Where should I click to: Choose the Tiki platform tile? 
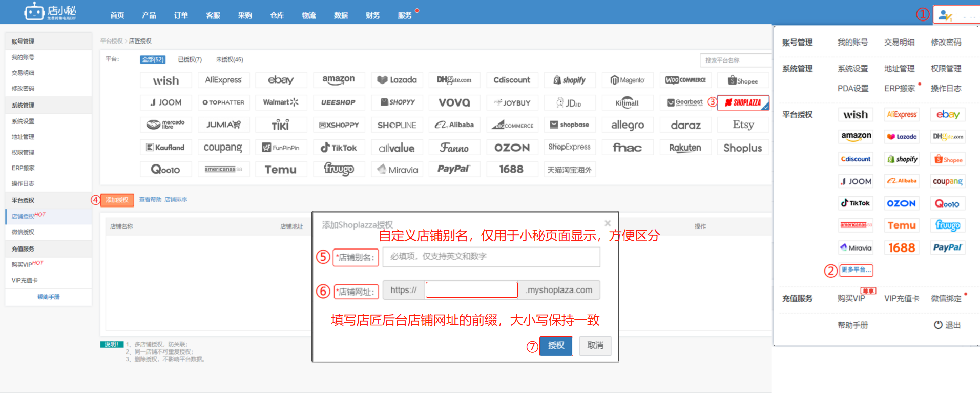[x=281, y=125]
